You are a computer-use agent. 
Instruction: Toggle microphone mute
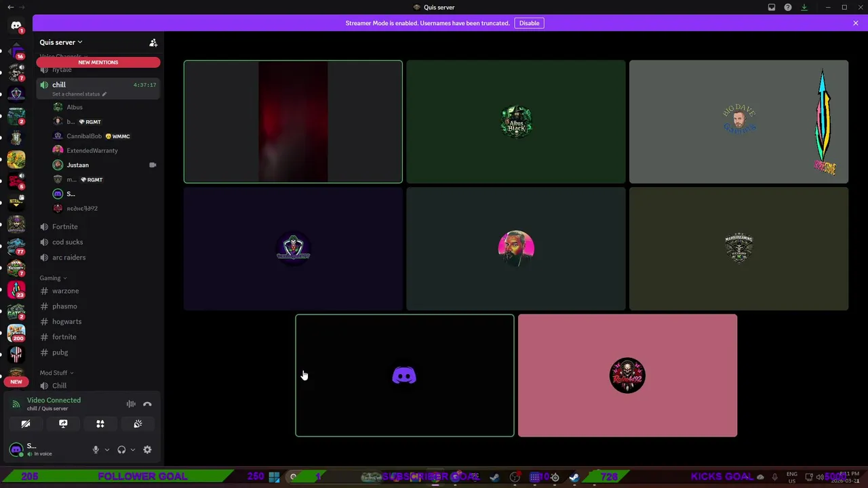pyautogui.click(x=96, y=449)
